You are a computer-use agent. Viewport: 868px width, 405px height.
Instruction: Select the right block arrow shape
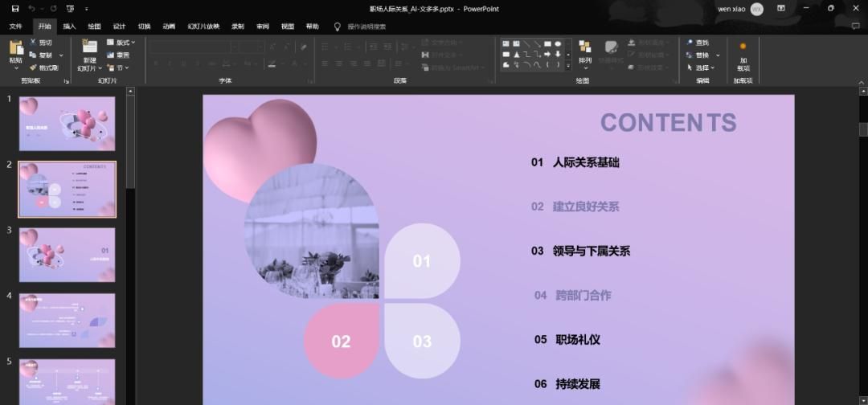[547, 54]
